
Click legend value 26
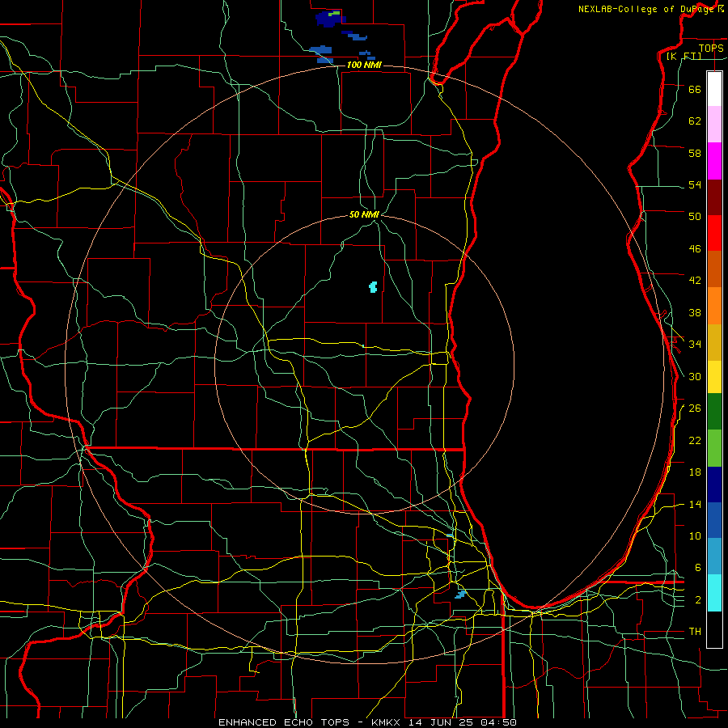pos(695,408)
